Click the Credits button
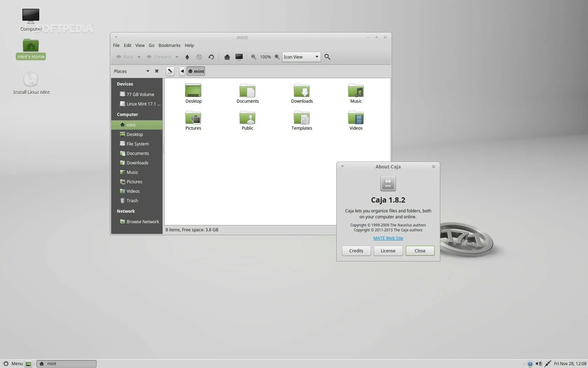Image resolution: width=588 pixels, height=368 pixels. [356, 251]
